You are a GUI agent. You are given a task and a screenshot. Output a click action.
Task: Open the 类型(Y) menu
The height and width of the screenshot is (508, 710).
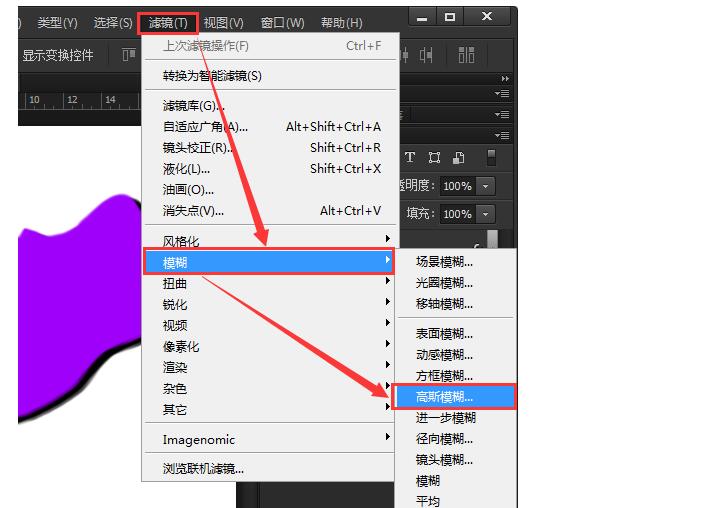[58, 23]
